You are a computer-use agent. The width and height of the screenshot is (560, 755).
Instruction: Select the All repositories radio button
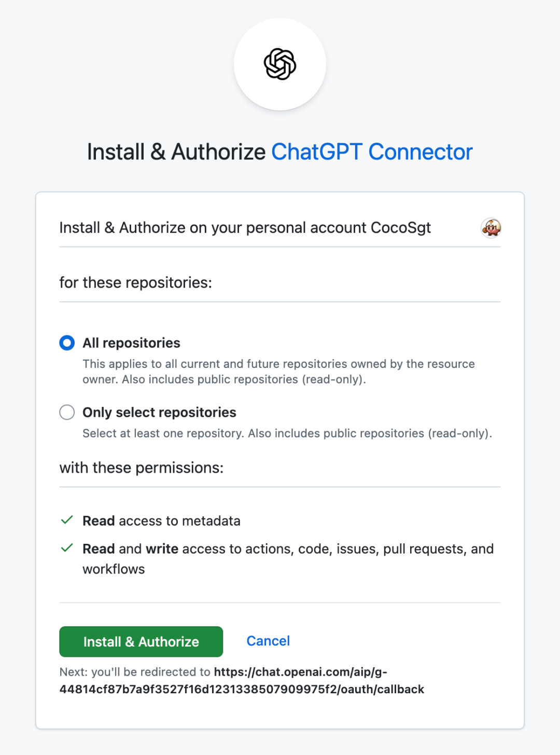[67, 343]
